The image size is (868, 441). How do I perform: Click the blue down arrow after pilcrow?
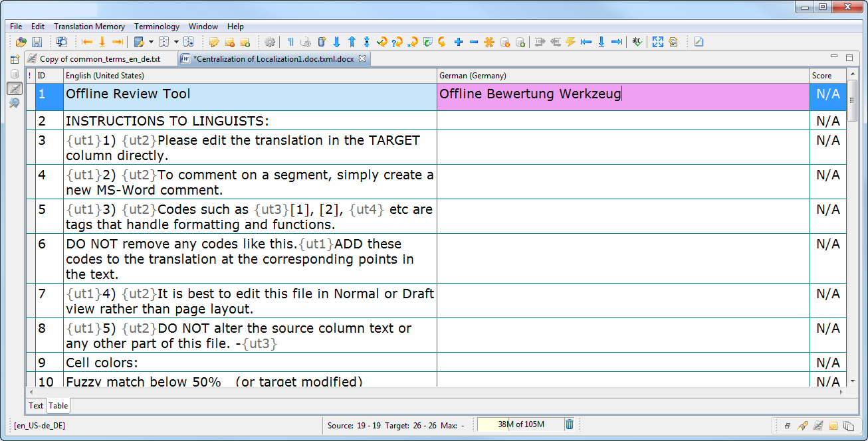(x=336, y=42)
